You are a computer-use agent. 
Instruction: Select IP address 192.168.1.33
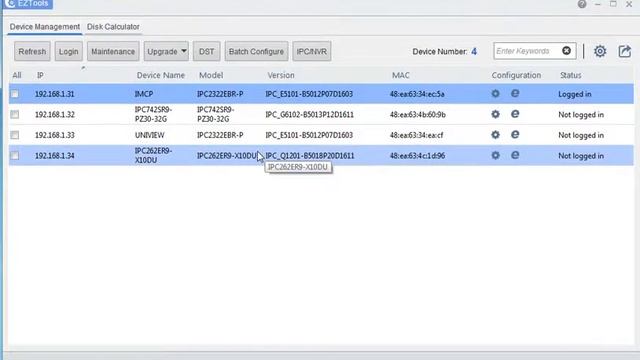(x=55, y=135)
